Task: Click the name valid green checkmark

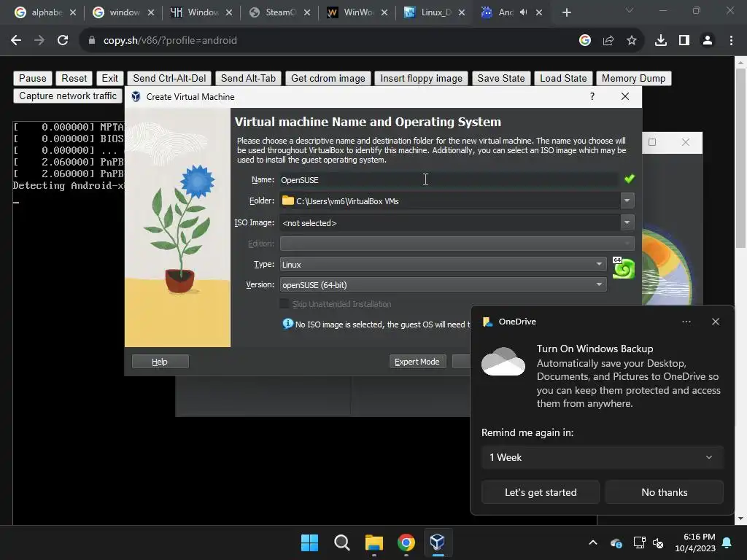Action: pyautogui.click(x=630, y=179)
